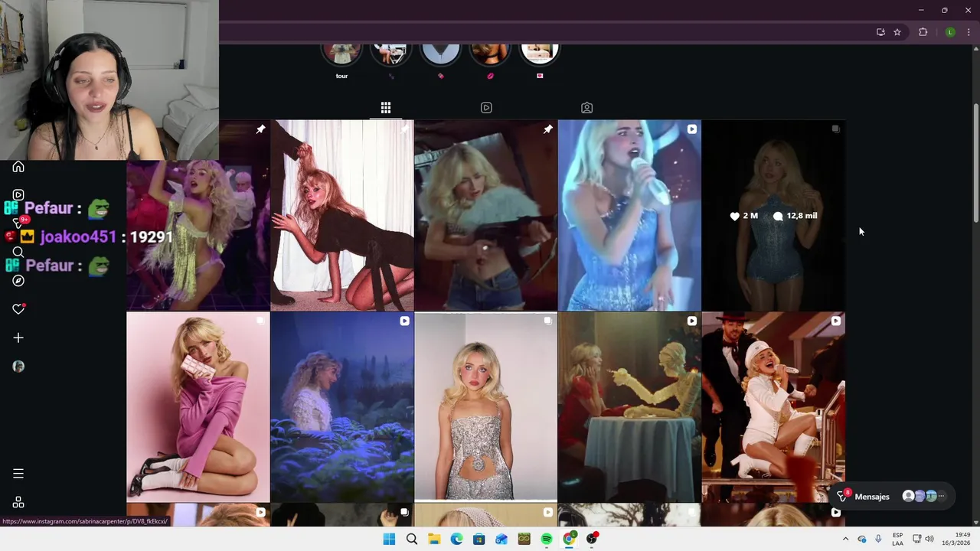This screenshot has height=551, width=980.
Task: Open Reels from the left sidebar
Action: [x=18, y=195]
